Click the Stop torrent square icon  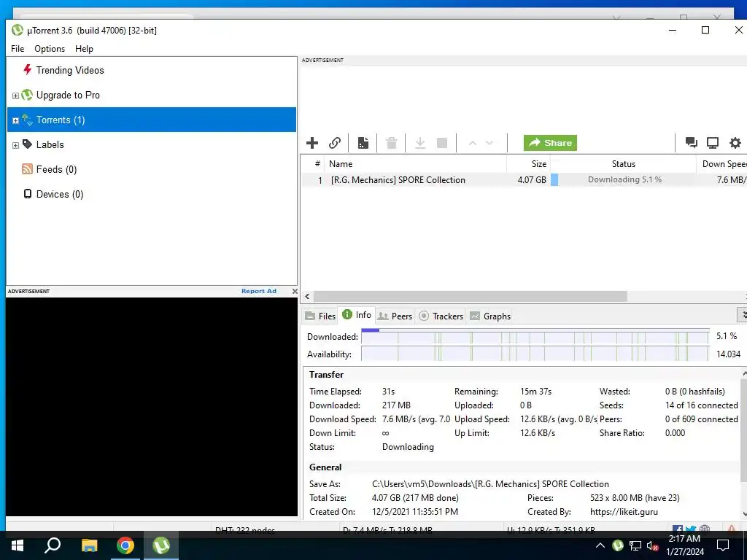click(x=442, y=143)
